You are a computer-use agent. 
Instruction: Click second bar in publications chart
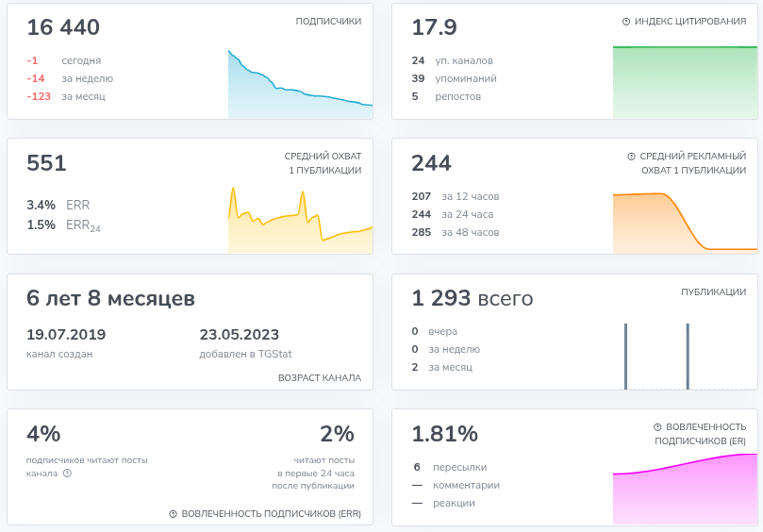tap(688, 357)
